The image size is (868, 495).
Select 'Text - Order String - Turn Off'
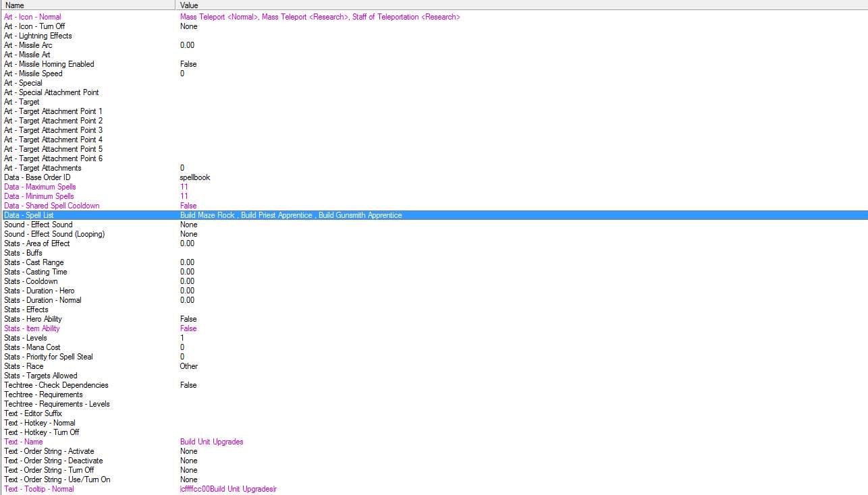click(x=434, y=470)
